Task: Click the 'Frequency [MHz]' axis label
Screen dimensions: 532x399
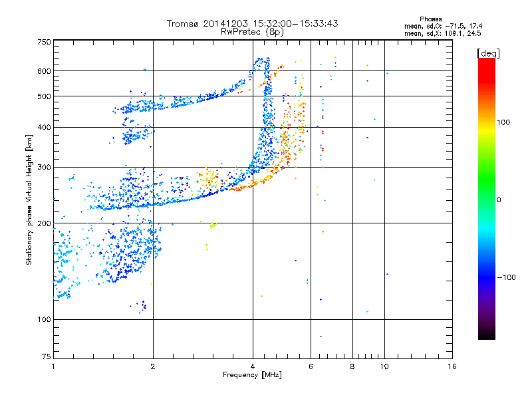Action: tap(252, 375)
